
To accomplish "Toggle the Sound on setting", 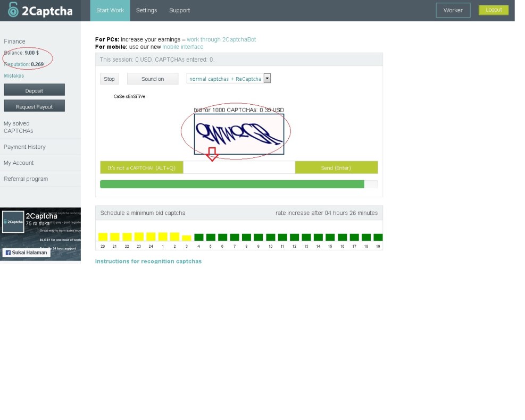I will 153,79.
